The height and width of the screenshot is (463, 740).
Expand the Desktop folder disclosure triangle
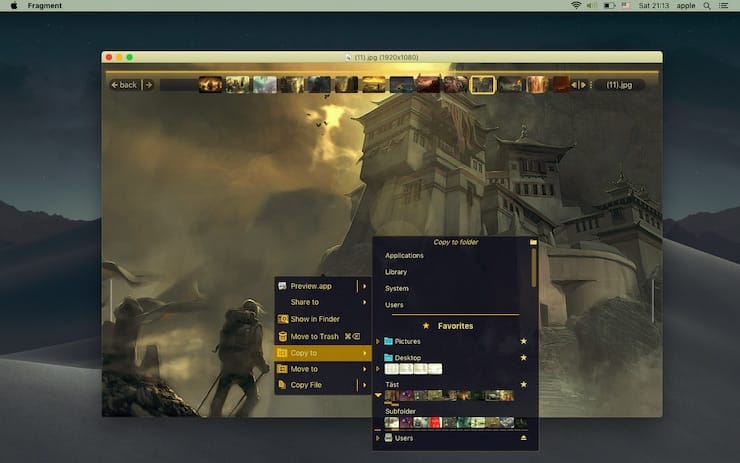click(x=378, y=369)
